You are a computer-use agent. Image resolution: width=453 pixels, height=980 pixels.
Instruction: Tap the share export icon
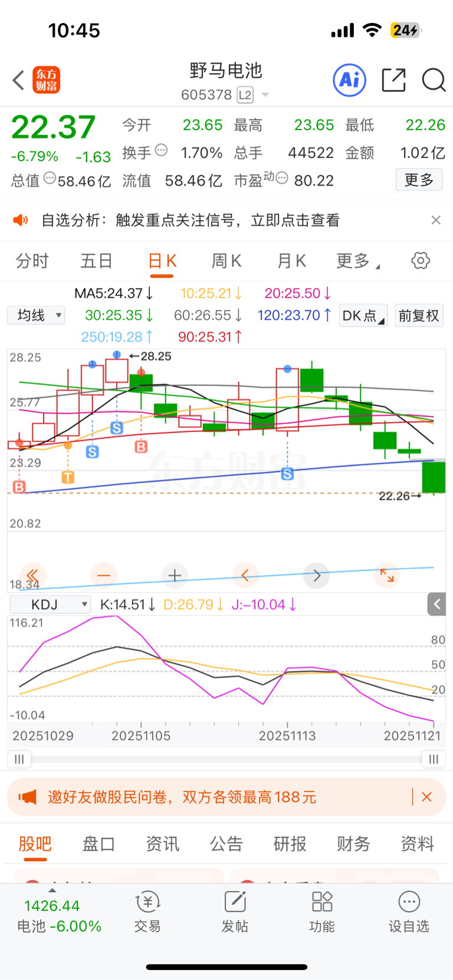pyautogui.click(x=393, y=80)
